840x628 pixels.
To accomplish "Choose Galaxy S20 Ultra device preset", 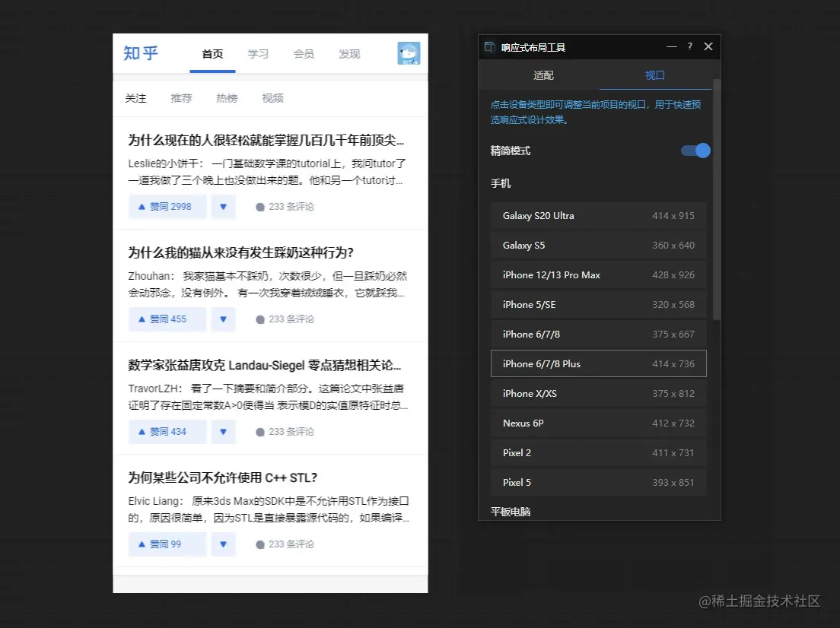I will click(x=598, y=215).
